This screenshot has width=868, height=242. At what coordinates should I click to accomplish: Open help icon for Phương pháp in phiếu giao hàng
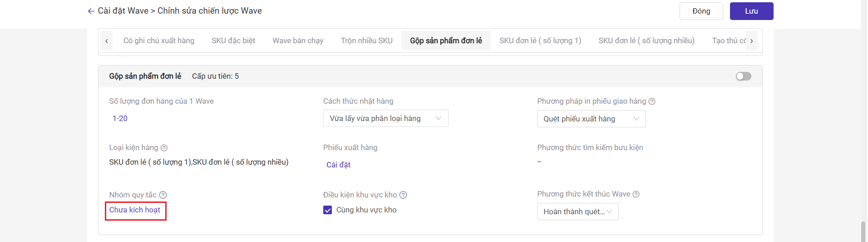652,101
